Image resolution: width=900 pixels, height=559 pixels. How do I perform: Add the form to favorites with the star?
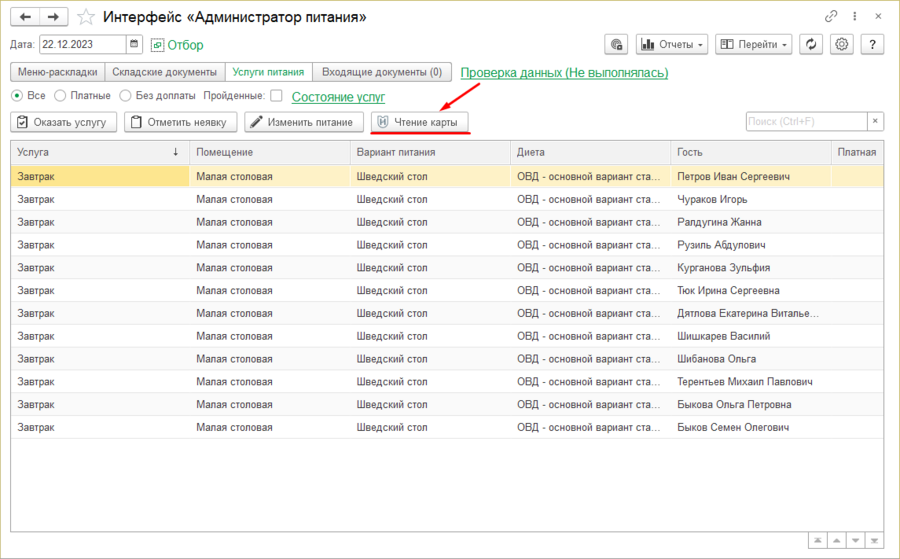87,17
